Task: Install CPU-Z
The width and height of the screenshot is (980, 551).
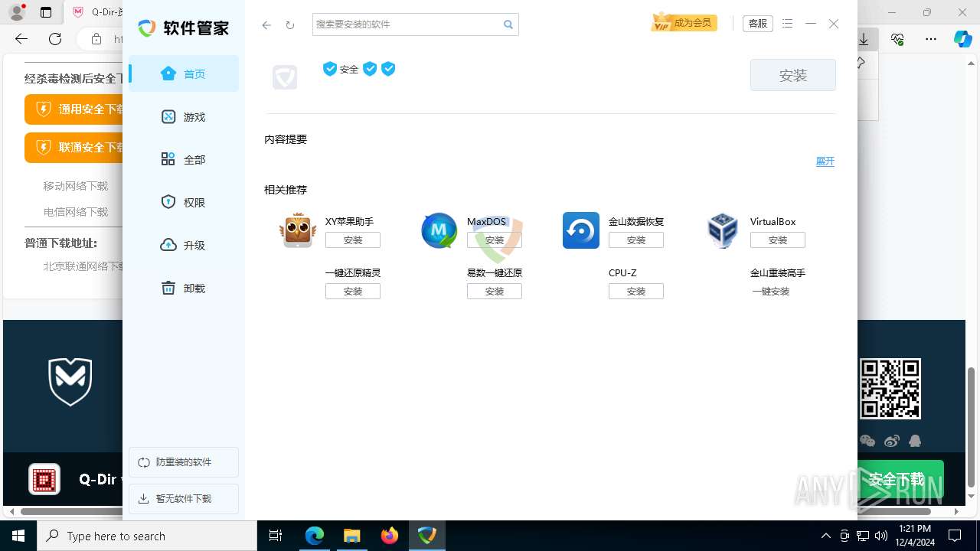Action: pyautogui.click(x=636, y=292)
